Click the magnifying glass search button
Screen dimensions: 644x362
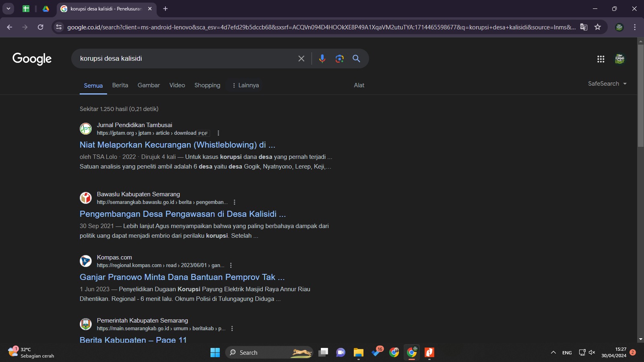[356, 59]
